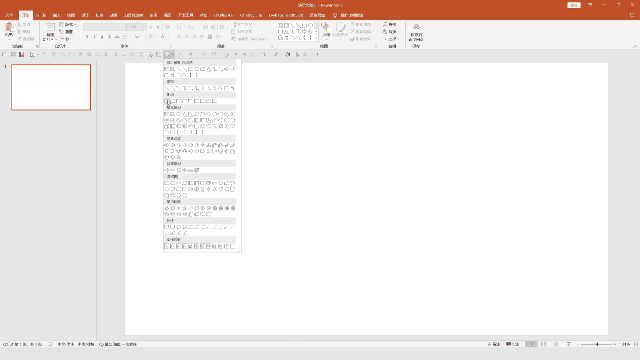Choose the cloud callout shape
The image size is (640, 360).
tap(184, 227)
